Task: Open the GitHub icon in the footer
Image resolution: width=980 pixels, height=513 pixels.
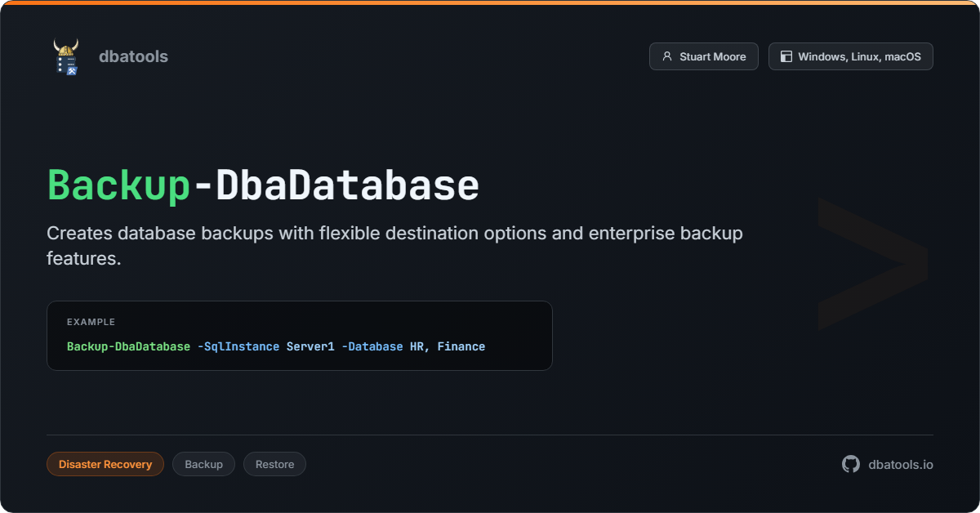Action: point(849,464)
